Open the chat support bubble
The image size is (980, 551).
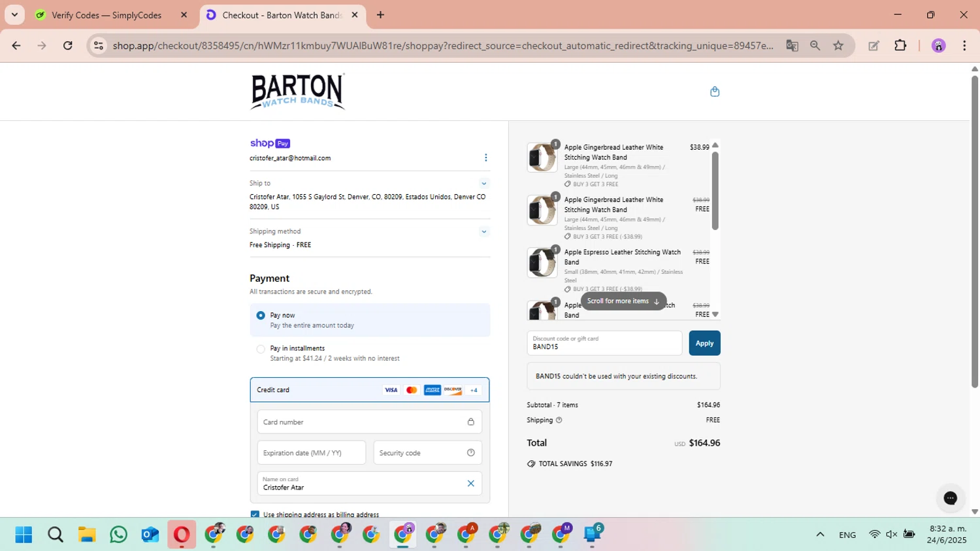click(x=950, y=498)
